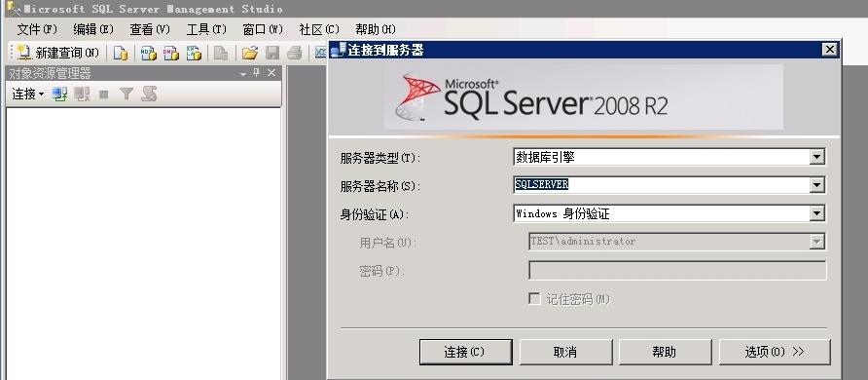Click the open file folder icon
The image size is (868, 380).
point(250,54)
